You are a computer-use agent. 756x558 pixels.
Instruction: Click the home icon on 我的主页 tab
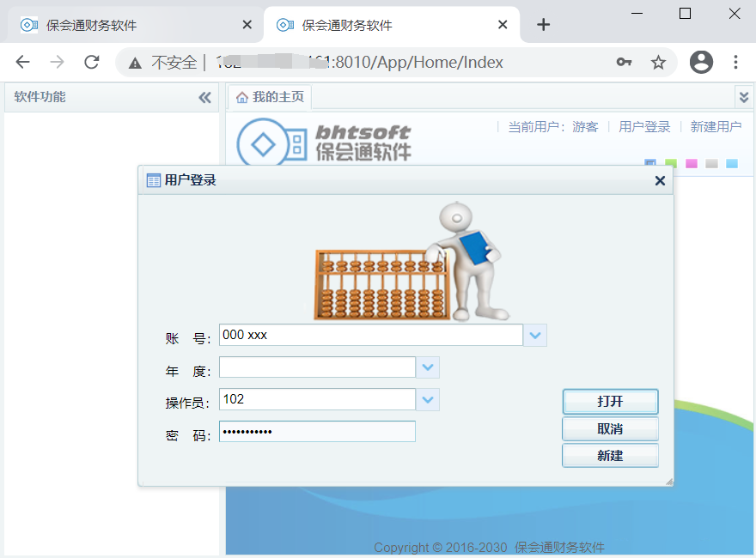tap(241, 97)
